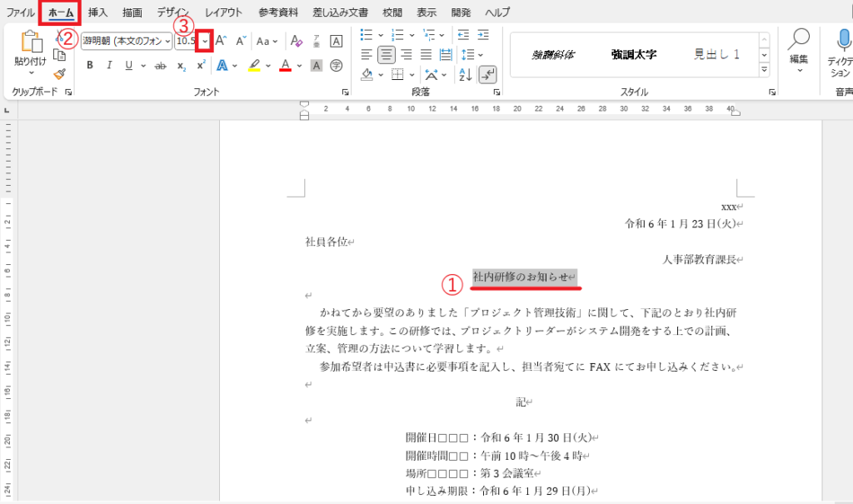Click the Sort A-Z icon

465,75
